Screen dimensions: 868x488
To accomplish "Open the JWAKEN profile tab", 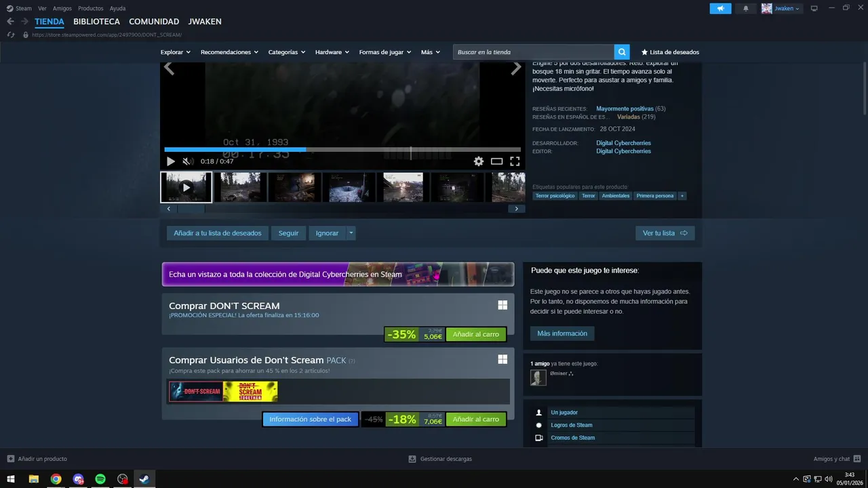I will [x=205, y=22].
